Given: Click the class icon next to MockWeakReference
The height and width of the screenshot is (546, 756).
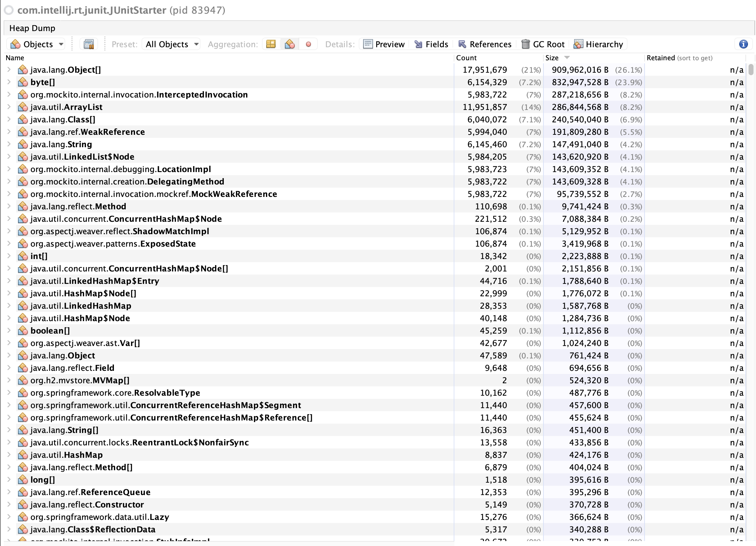Looking at the screenshot, I should pos(23,194).
